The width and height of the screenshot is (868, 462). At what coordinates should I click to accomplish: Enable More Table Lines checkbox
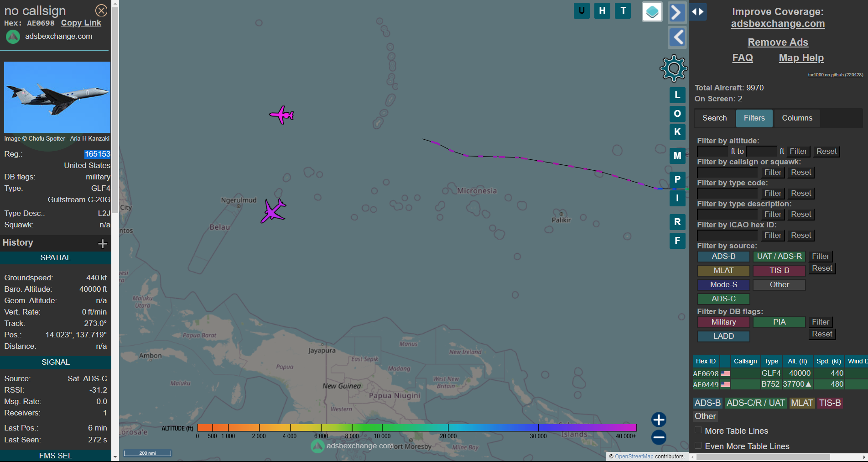[x=698, y=430]
